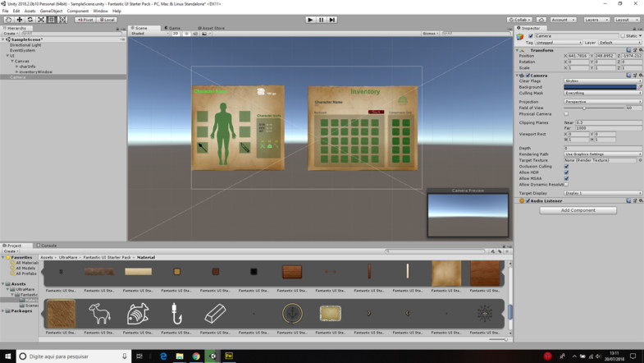The height and width of the screenshot is (363, 644).
Task: Open the Shaded draw mode dropdown
Action: pos(149,34)
